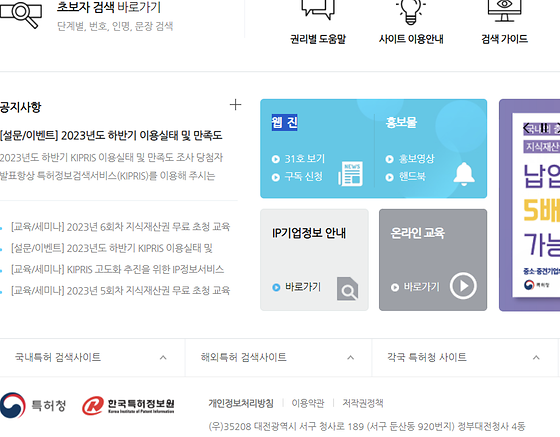This screenshot has width=560, height=437.
Task: Open 홍보영상 link
Action: pos(416,159)
